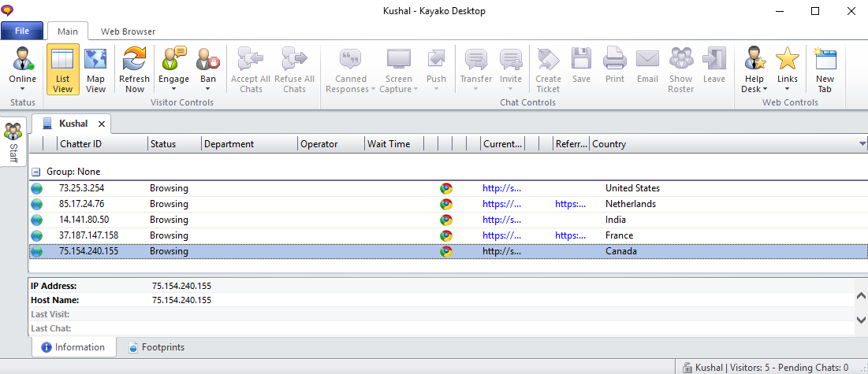This screenshot has width=868, height=374.
Task: Open current page link for Canada visitor
Action: pyautogui.click(x=502, y=251)
